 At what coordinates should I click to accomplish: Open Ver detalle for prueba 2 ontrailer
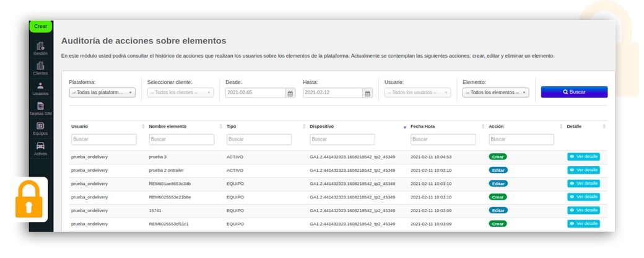point(583,170)
